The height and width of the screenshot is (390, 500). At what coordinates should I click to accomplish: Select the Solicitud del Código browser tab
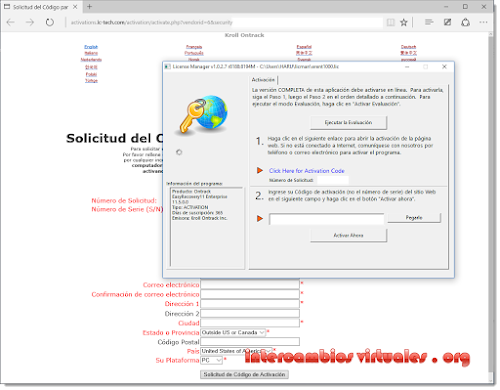point(41,7)
